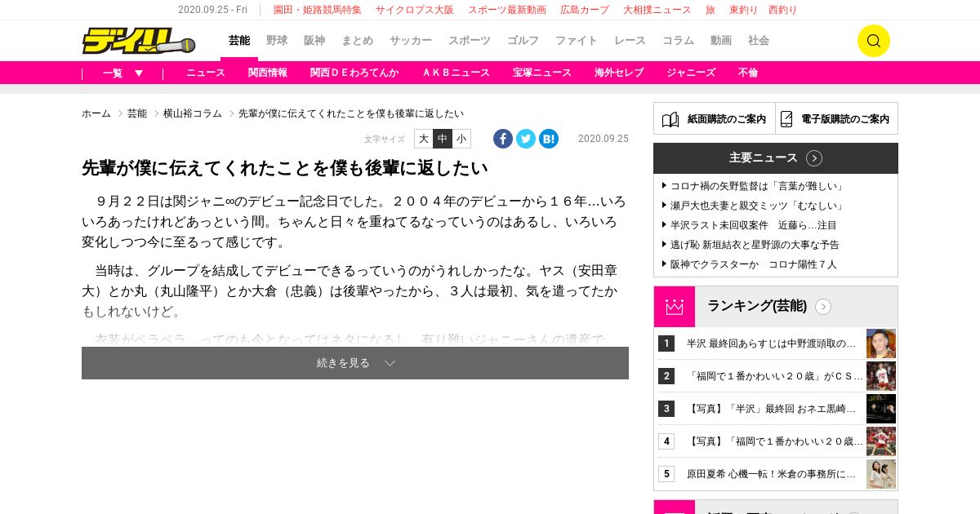This screenshot has height=514, width=980.
Task: Select 関西情報 in the pink submenu
Action: [x=268, y=73]
